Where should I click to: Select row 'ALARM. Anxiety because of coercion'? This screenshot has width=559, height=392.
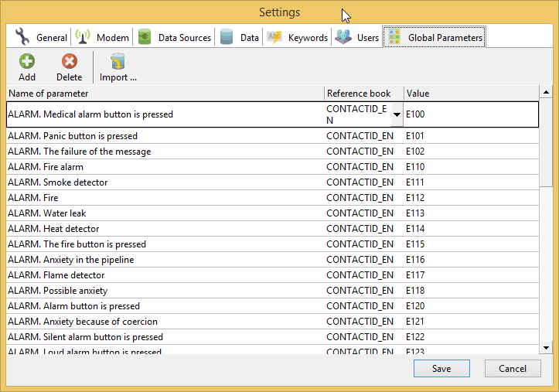point(272,322)
